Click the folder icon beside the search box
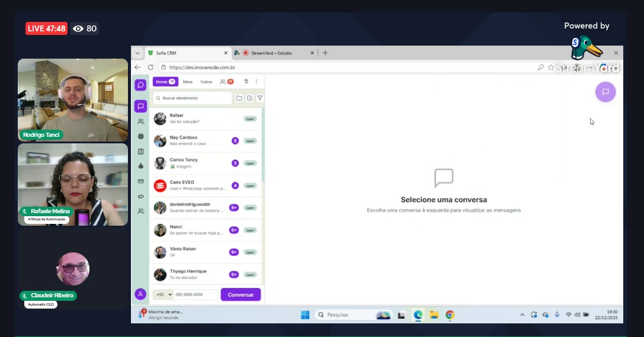Viewport: 644px width, 337px height. pyautogui.click(x=239, y=98)
